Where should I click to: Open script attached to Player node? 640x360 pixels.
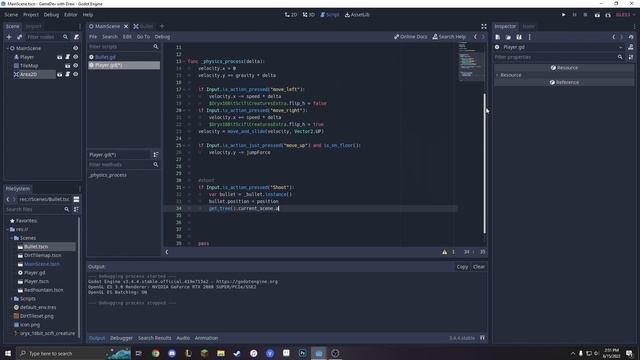pyautogui.click(x=68, y=57)
